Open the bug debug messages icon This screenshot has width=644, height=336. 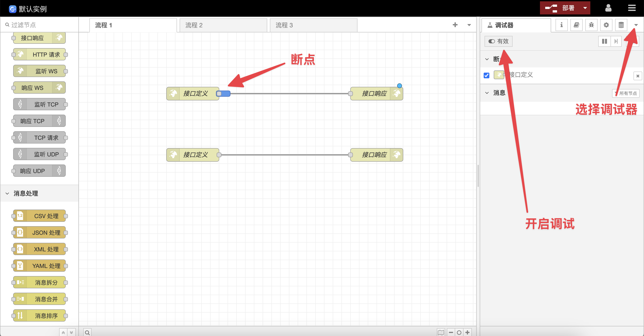591,25
